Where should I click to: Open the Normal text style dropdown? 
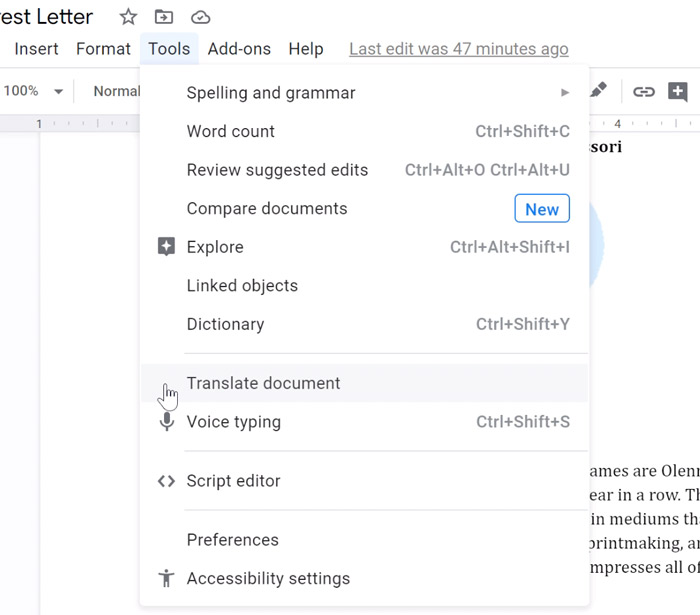click(117, 91)
